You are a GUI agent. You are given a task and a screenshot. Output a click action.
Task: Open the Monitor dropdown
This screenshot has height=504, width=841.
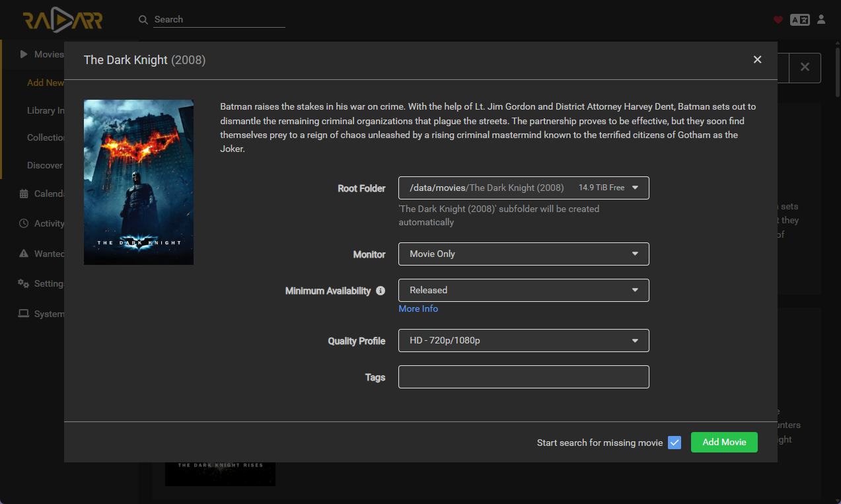coord(524,254)
